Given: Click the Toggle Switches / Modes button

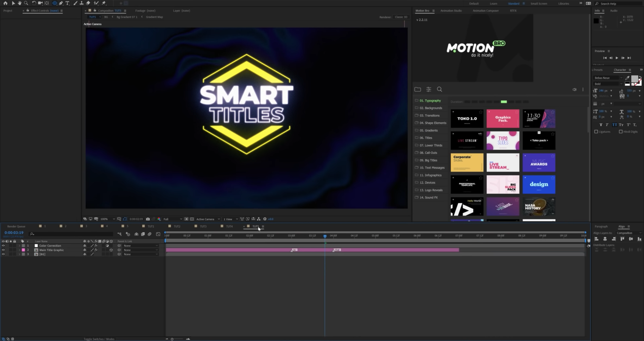Looking at the screenshot, I should point(99,339).
